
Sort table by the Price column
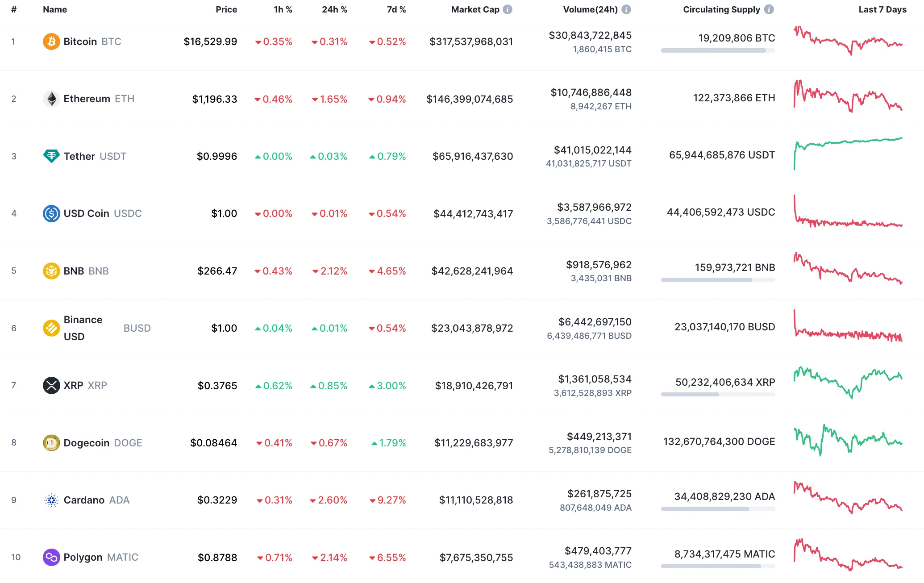click(x=226, y=9)
